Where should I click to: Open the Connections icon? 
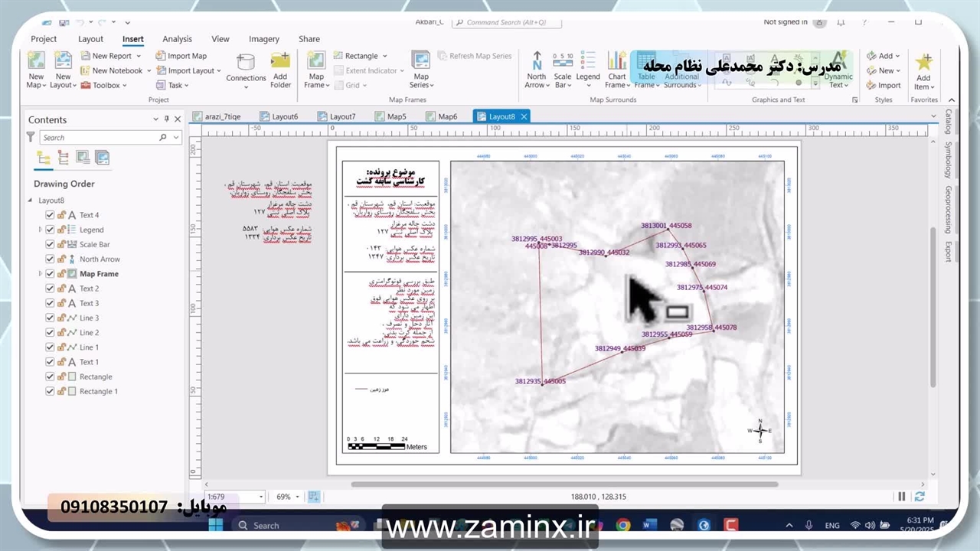pos(246,63)
